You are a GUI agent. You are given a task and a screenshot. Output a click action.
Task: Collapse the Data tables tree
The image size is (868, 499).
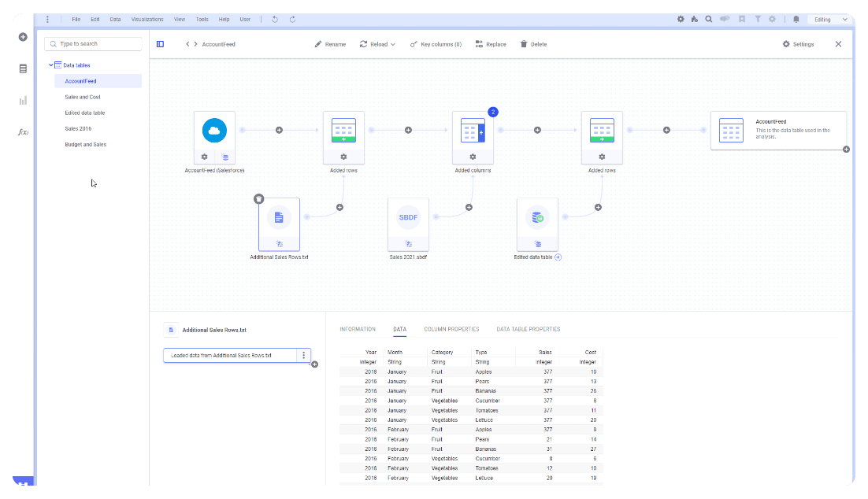[51, 65]
